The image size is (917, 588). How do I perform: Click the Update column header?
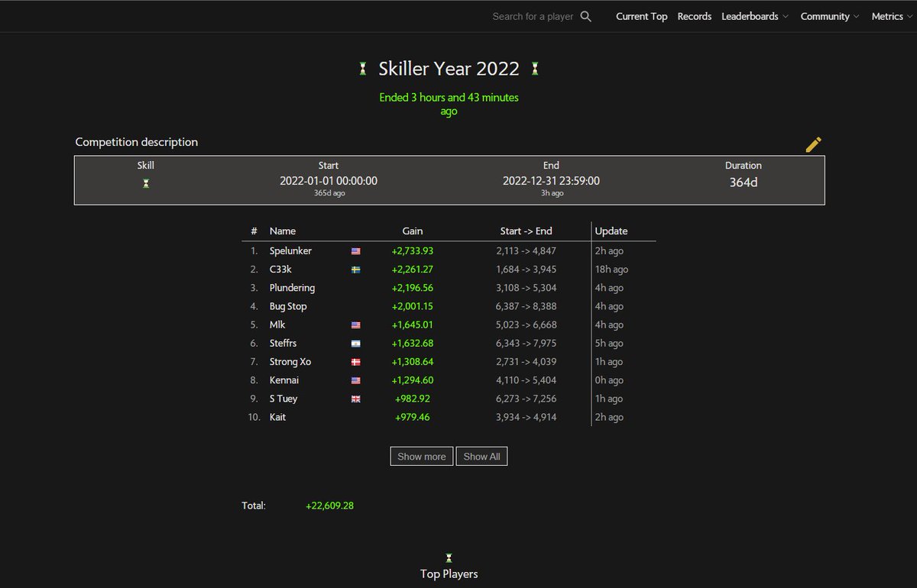(x=611, y=231)
